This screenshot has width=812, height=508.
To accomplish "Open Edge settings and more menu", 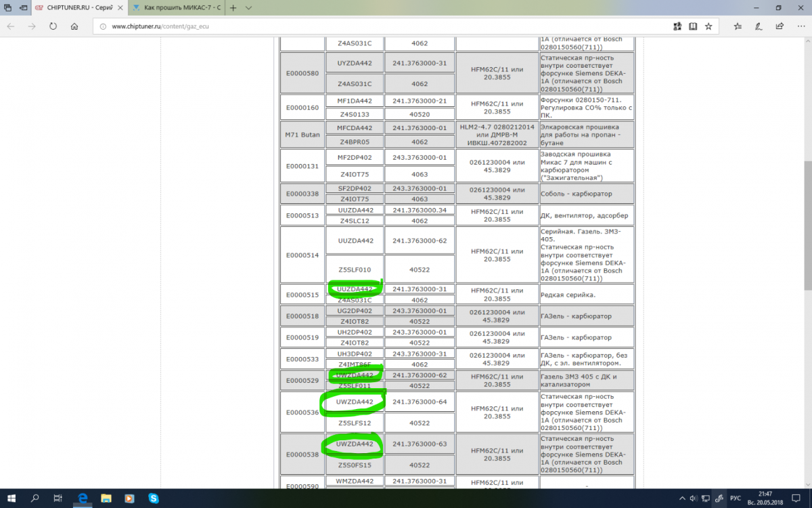I will pyautogui.click(x=800, y=26).
